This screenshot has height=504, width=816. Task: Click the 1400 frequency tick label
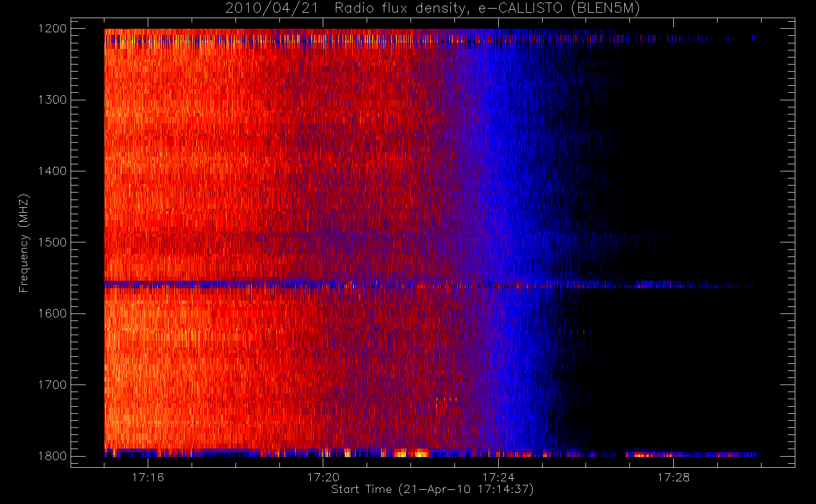tap(52, 171)
